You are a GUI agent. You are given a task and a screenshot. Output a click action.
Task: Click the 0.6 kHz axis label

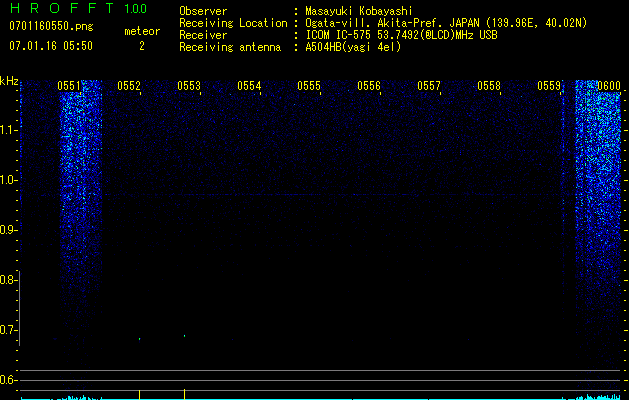point(8,380)
